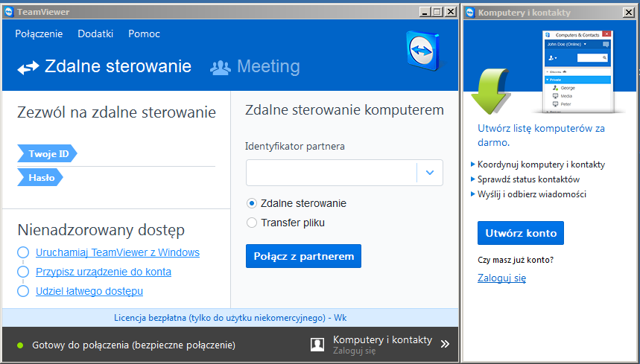This screenshot has width=640, height=364.
Task: Click the TeamViewer title bar icon
Action: click(x=9, y=12)
